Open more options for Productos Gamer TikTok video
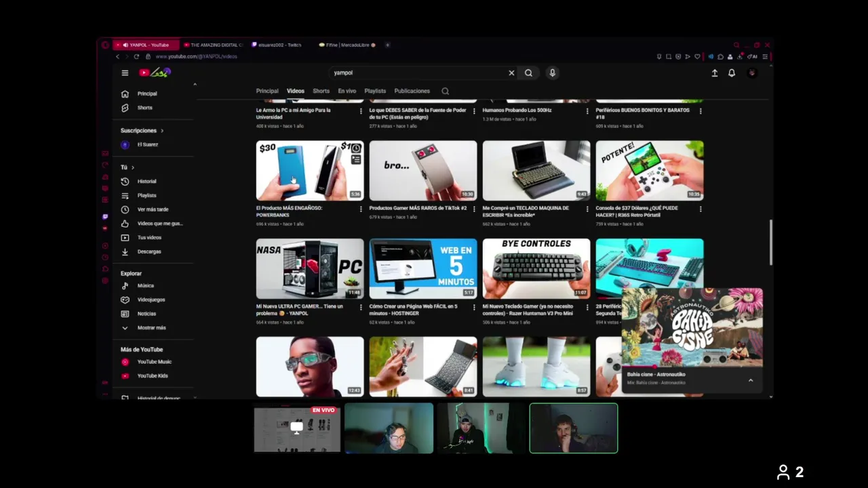Screen dimensions: 868x488 click(474, 209)
